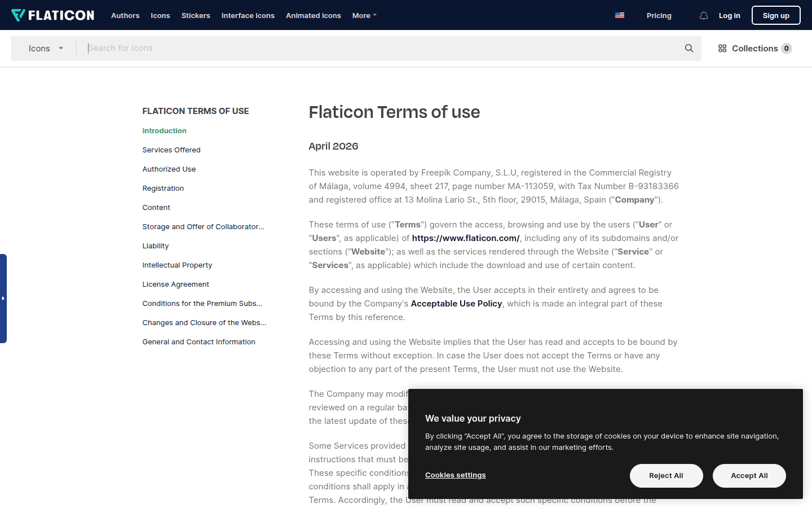Open Conditions for the Premium Subs section
Image resolution: width=812 pixels, height=508 pixels.
click(202, 303)
